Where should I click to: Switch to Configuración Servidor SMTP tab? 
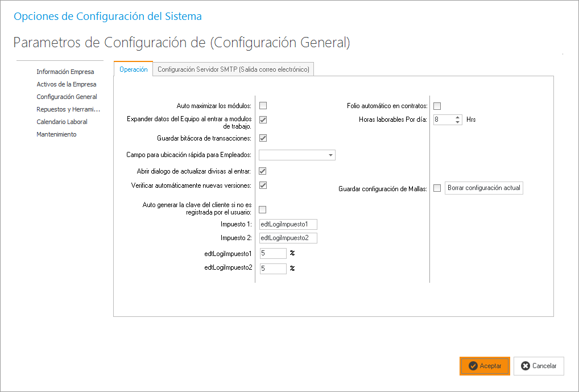click(233, 69)
